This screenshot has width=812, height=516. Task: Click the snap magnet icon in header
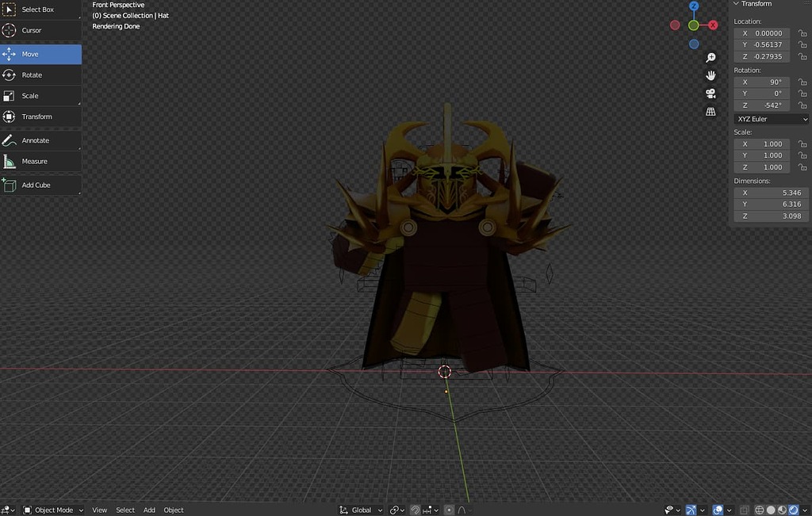414,510
